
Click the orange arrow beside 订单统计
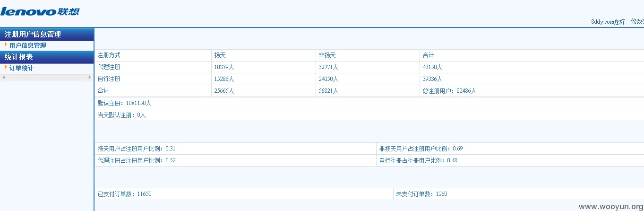pyautogui.click(x=6, y=67)
